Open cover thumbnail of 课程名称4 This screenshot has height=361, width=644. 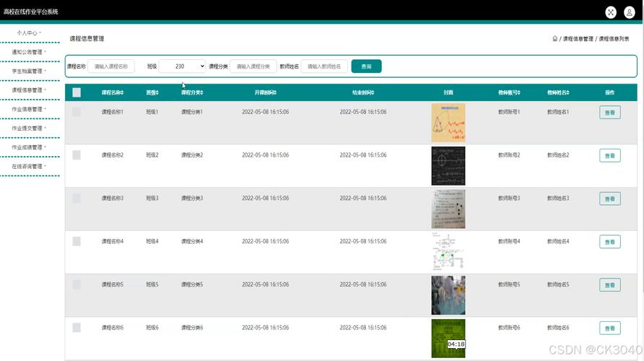tap(448, 252)
